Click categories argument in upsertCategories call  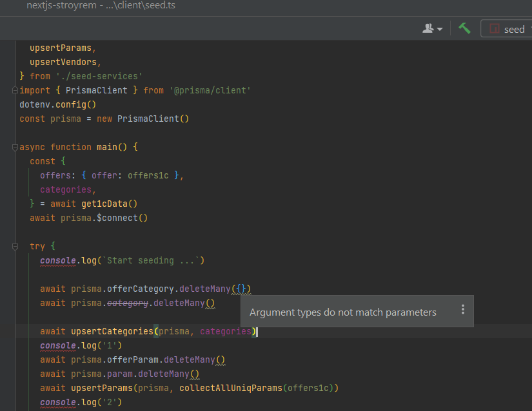(226, 331)
